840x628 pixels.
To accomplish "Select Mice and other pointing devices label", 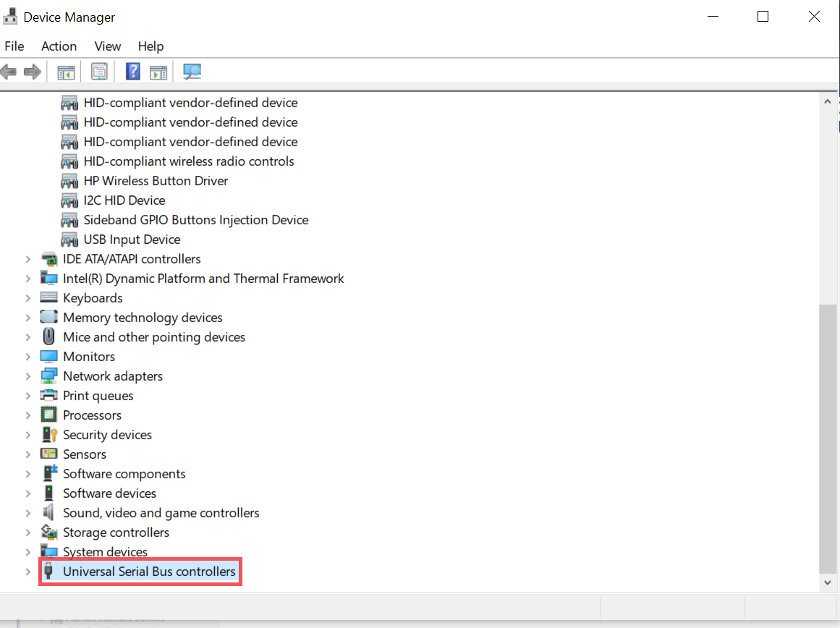I will [154, 337].
